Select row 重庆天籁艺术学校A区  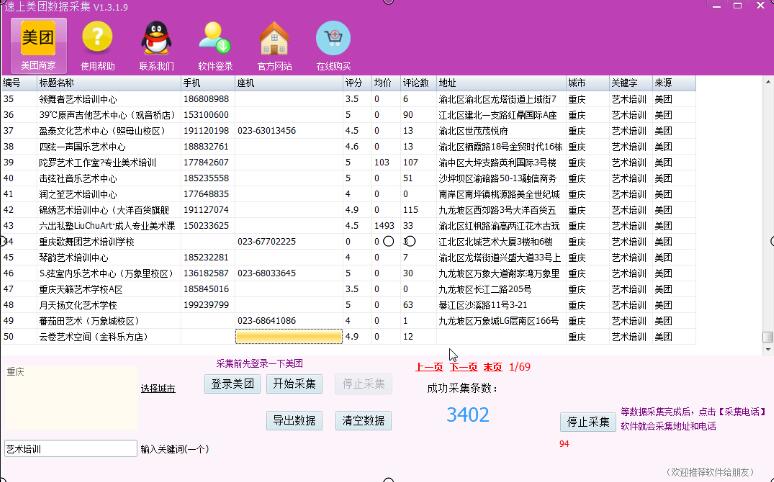[348, 289]
